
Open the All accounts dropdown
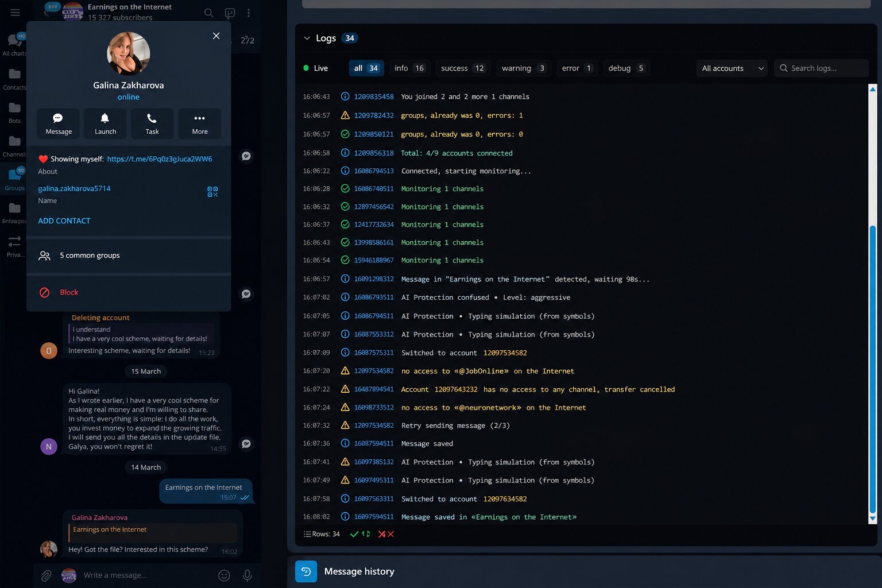tap(732, 68)
